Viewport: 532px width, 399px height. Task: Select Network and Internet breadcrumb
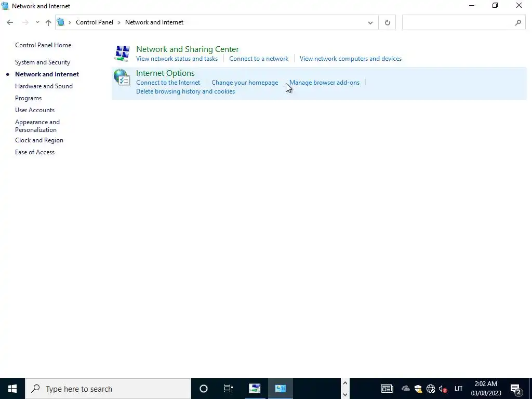point(154,22)
